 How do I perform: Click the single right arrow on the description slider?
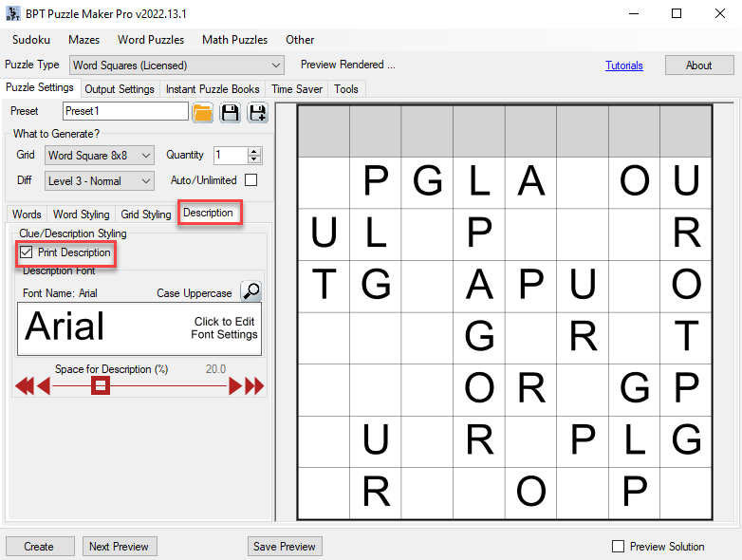(235, 385)
